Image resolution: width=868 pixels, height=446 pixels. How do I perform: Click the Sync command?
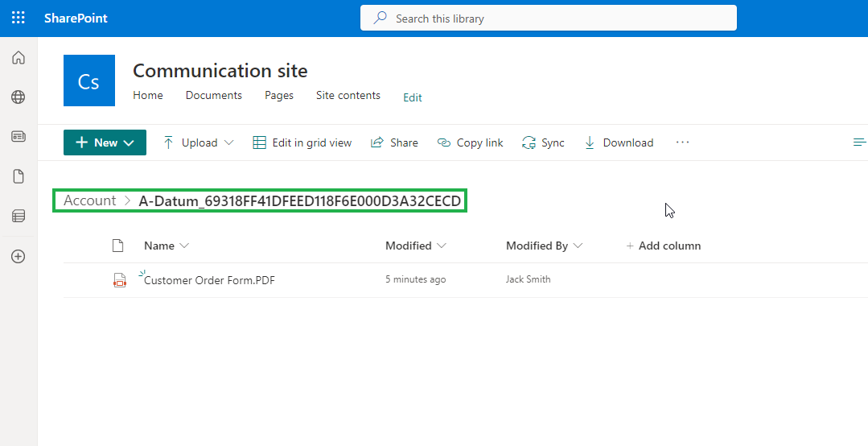pos(543,143)
